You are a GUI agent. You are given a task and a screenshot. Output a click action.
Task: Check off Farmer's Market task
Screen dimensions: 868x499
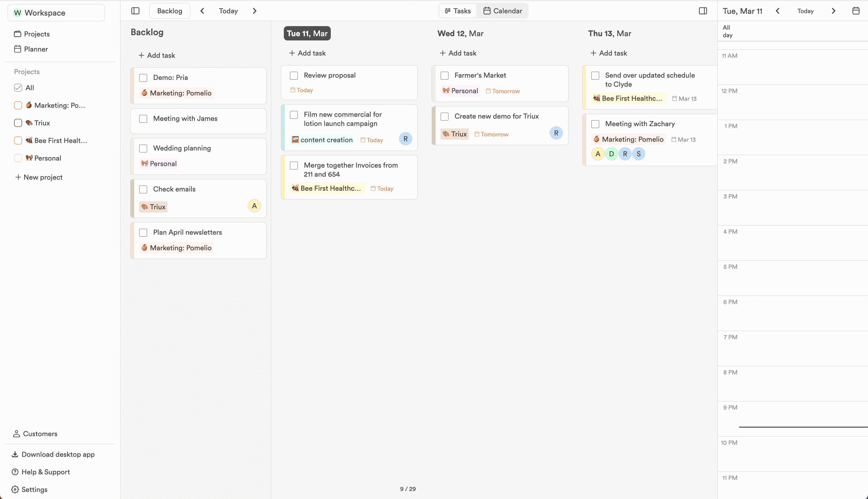click(445, 75)
